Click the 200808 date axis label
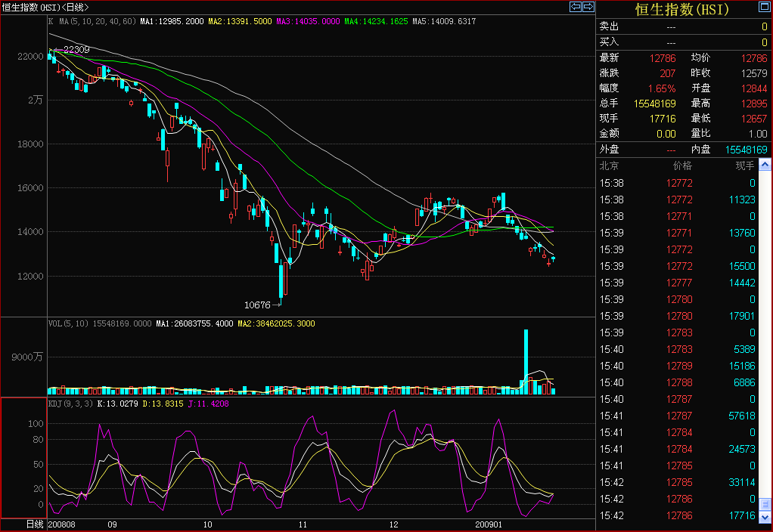 [61, 524]
